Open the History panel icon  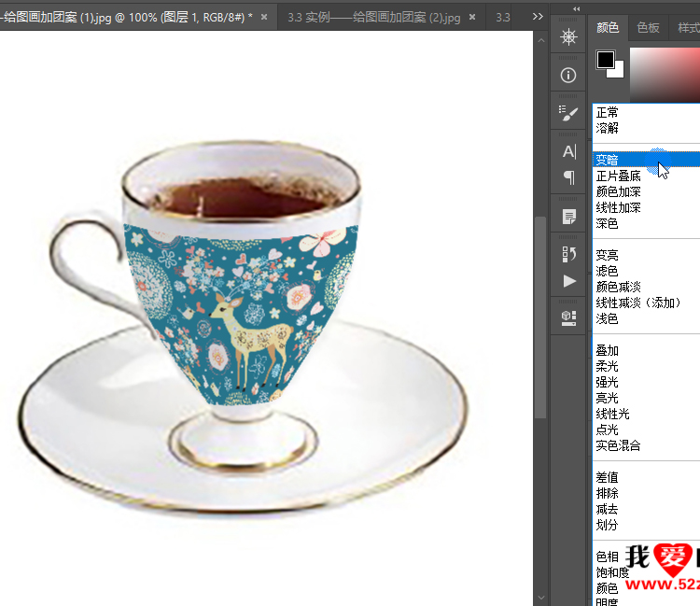[x=568, y=255]
